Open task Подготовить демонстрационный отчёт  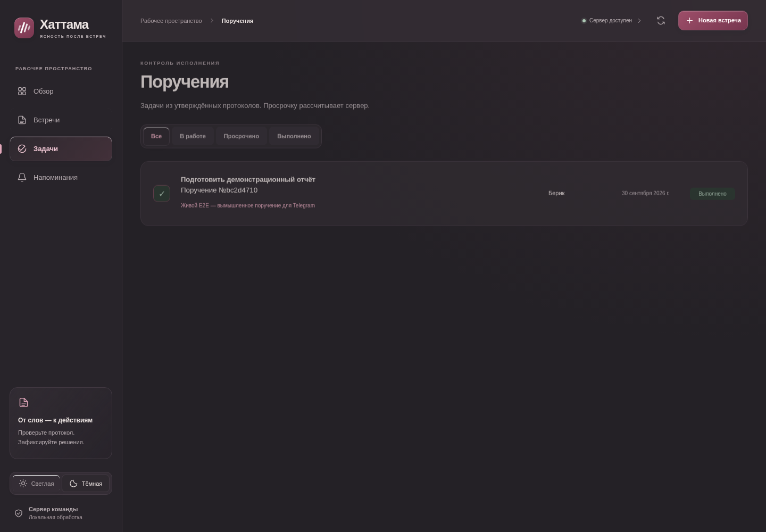click(248, 179)
